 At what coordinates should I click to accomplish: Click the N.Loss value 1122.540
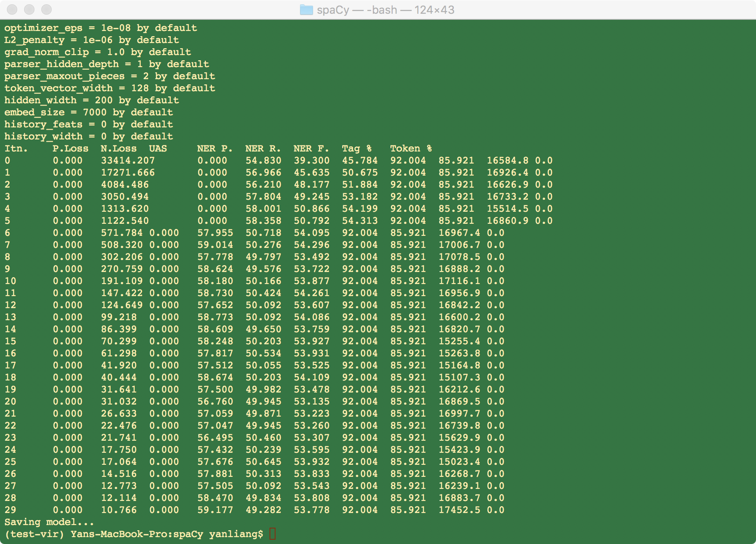click(125, 221)
